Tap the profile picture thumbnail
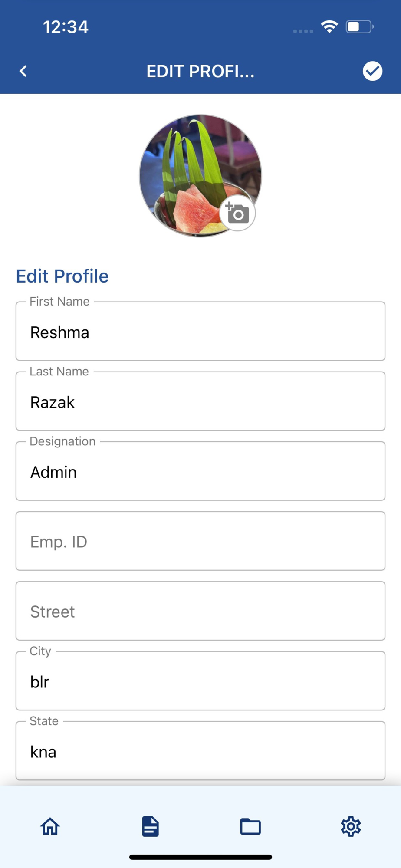This screenshot has height=868, width=401. coord(191,169)
